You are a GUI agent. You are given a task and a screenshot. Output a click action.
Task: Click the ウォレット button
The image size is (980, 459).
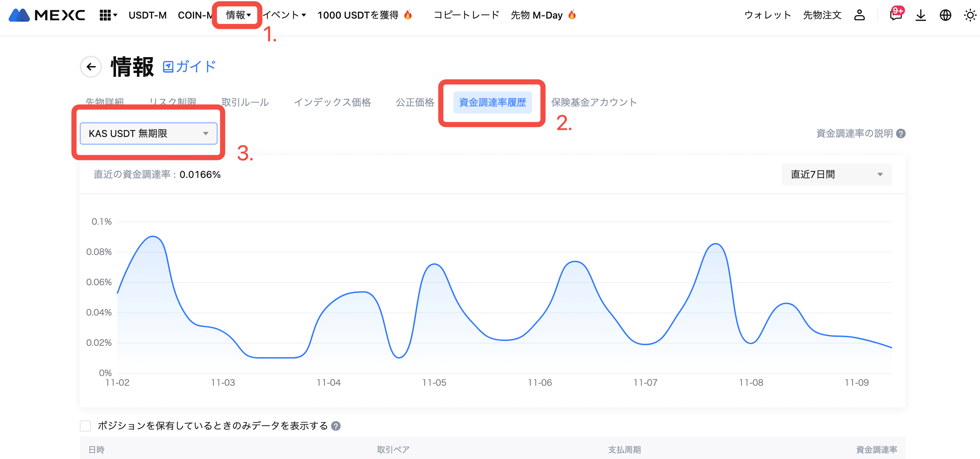[767, 15]
